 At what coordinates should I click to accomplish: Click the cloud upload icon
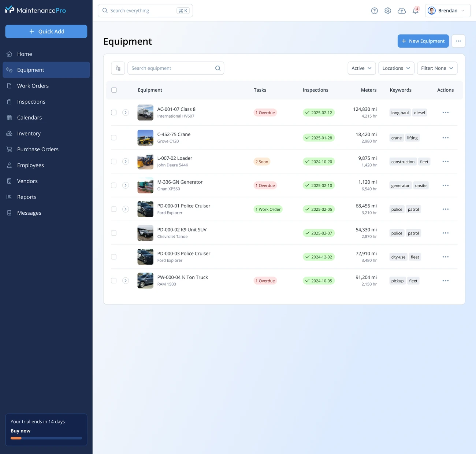click(402, 11)
